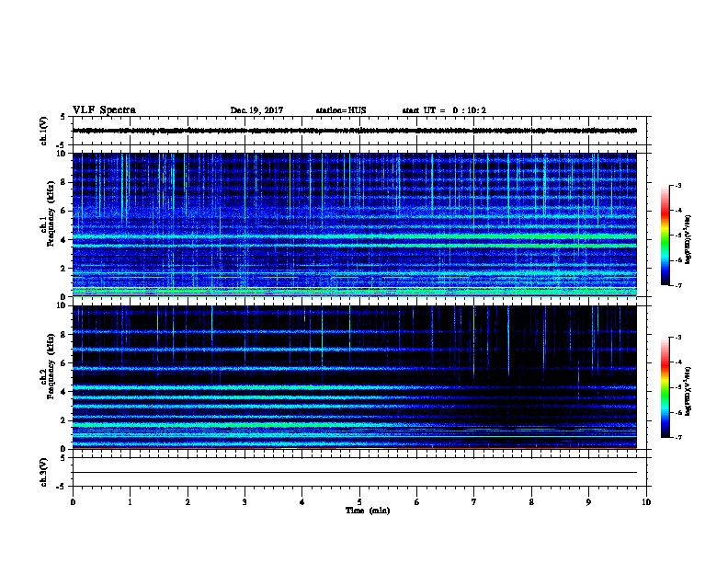Click the "8" kHz tick on ch.2 frequency axis
Viewport: 728px width, 563px height.
(64, 335)
